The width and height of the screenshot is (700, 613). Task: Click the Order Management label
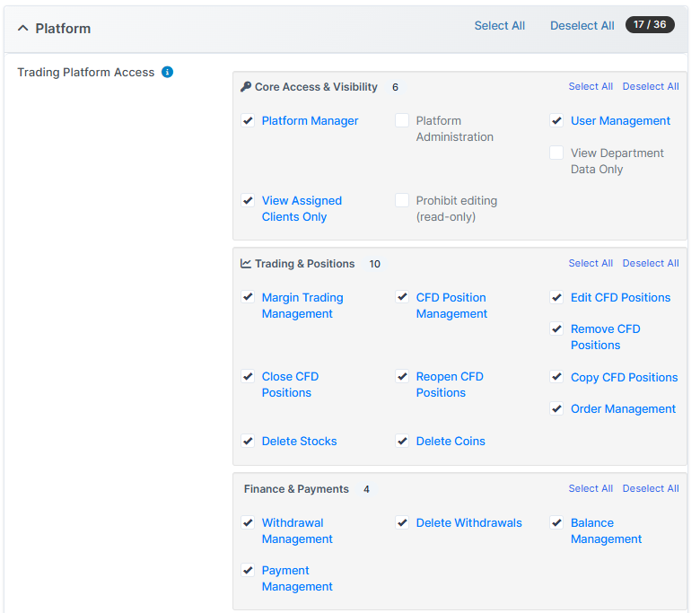(623, 408)
